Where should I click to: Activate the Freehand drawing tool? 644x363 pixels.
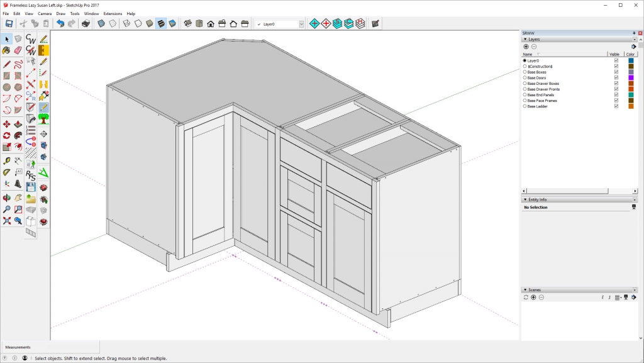pos(18,64)
